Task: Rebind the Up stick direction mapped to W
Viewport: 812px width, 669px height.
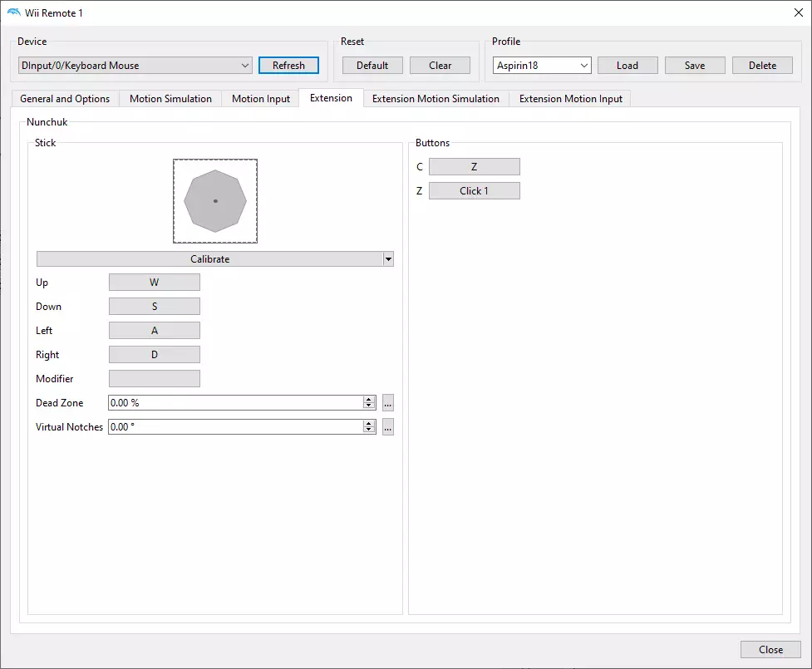Action: [154, 283]
